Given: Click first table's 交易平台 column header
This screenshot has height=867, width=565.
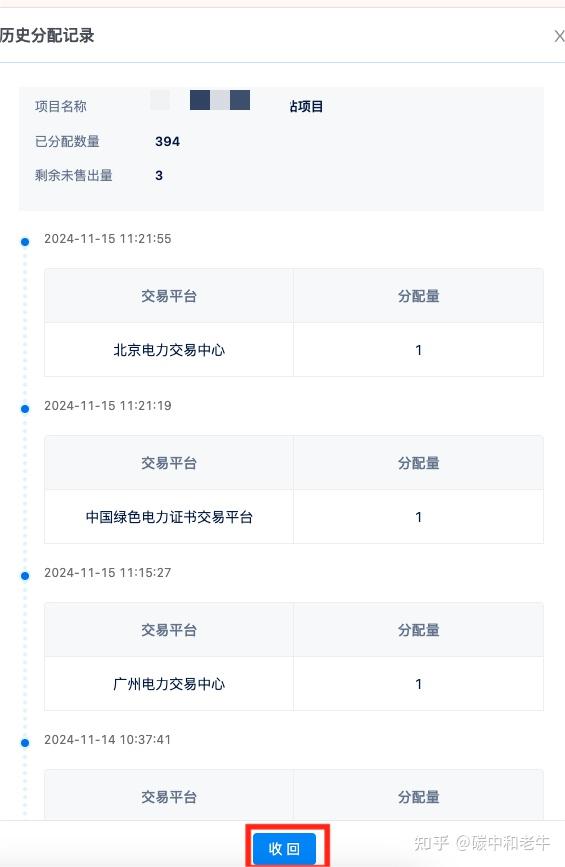Looking at the screenshot, I should click(x=169, y=296).
